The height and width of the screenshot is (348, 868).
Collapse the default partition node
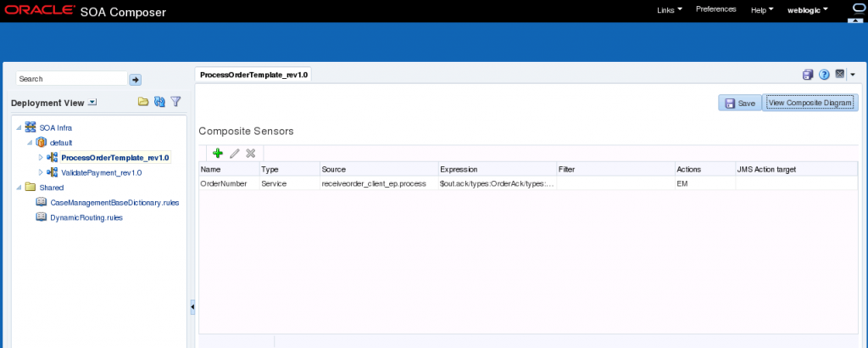[30, 143]
